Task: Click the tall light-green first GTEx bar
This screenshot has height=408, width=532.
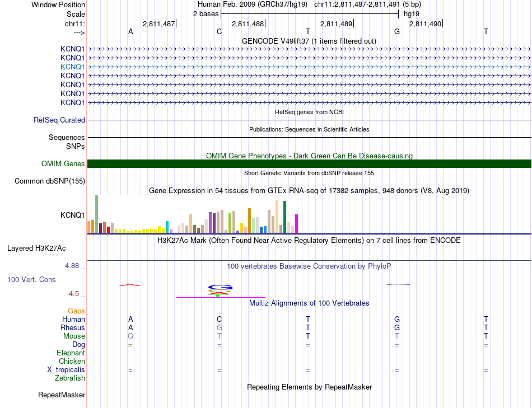Action: [96, 214]
